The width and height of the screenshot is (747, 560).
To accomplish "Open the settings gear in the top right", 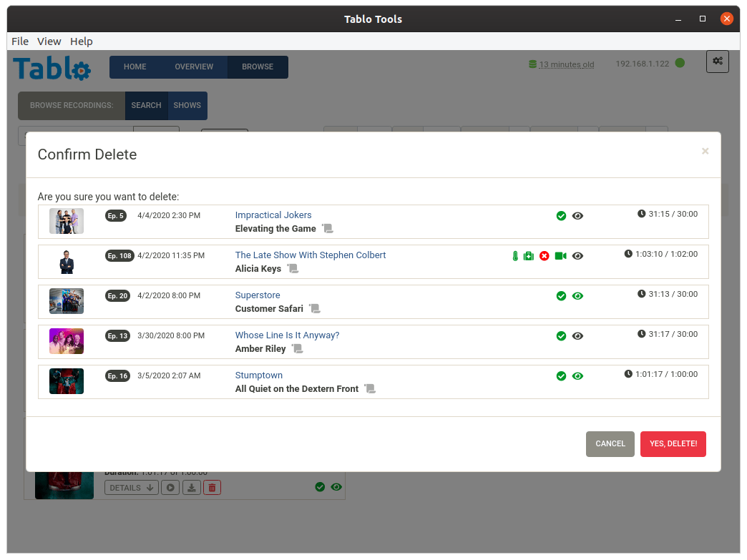I will [x=717, y=62].
